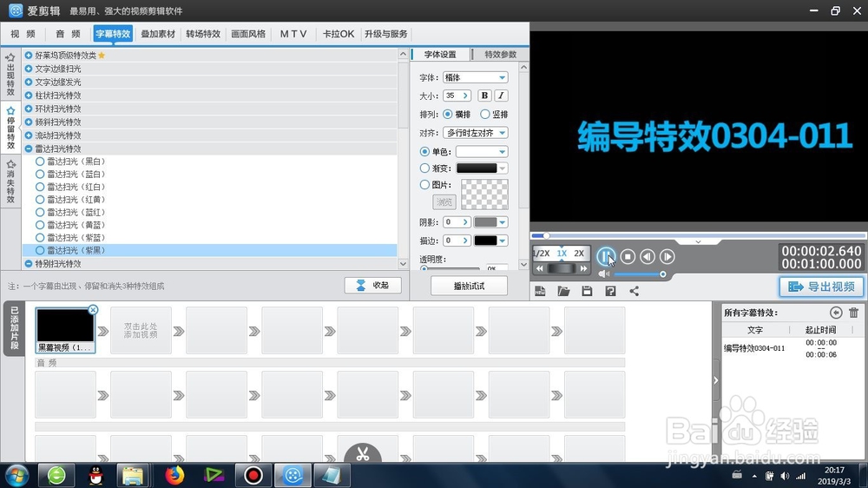Screen dimensions: 868x488
Task: Open the 字体 font dropdown
Action: pyautogui.click(x=475, y=77)
